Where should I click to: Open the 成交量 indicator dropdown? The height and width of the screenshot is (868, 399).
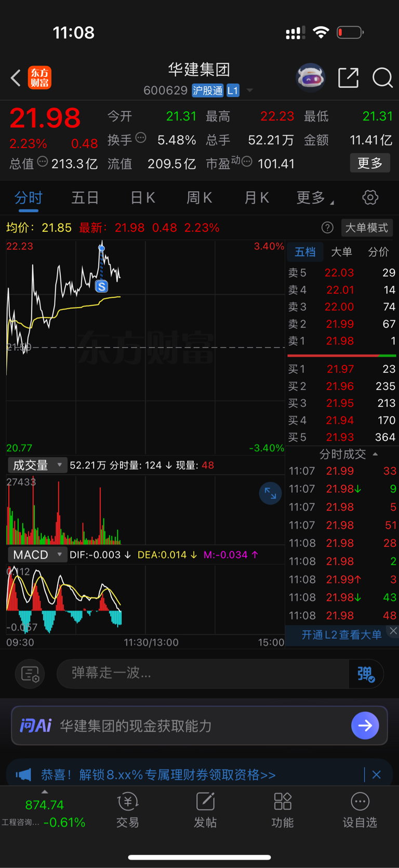(37, 465)
